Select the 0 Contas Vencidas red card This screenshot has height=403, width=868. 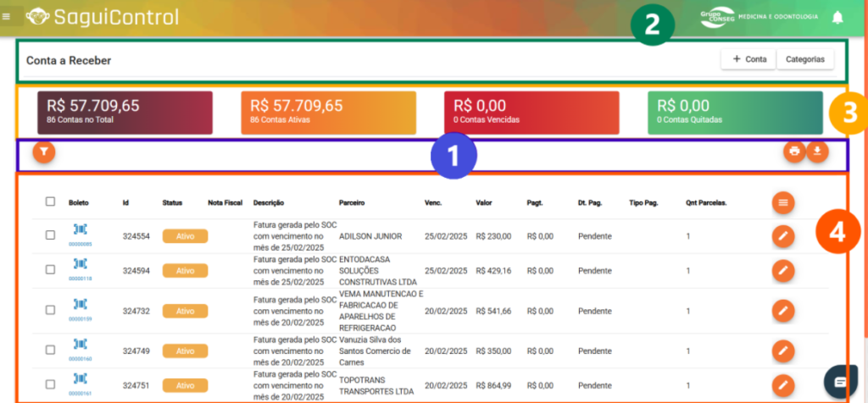coord(531,112)
